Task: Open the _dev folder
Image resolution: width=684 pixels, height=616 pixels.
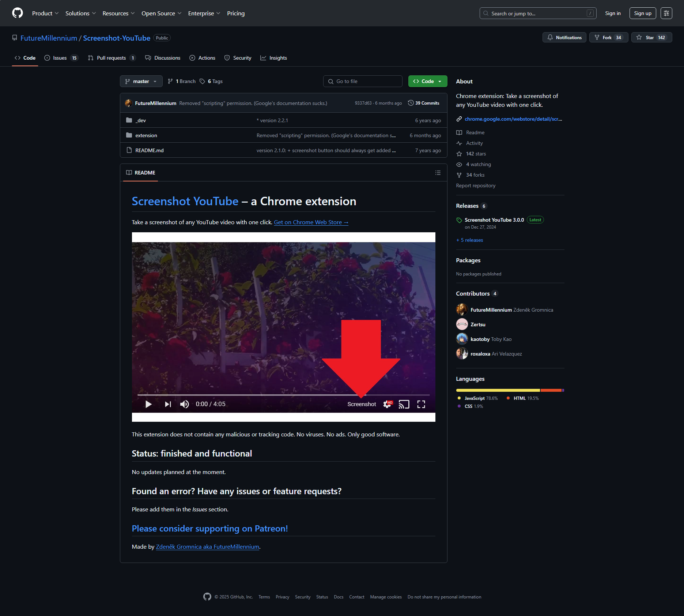Action: click(141, 120)
